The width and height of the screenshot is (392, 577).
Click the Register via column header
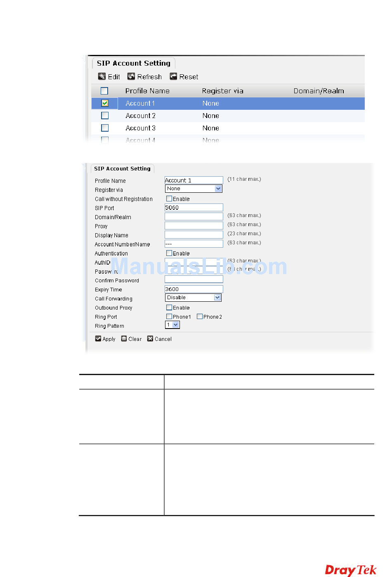pos(222,91)
